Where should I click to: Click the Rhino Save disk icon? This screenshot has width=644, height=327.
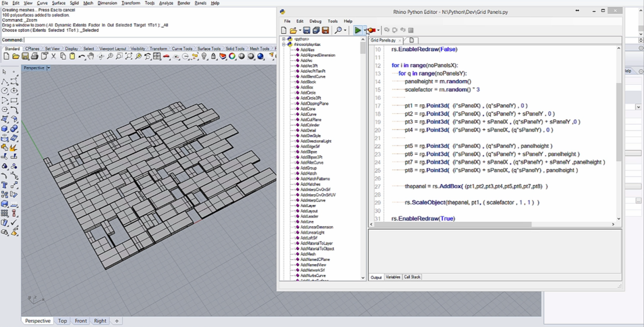tap(25, 56)
